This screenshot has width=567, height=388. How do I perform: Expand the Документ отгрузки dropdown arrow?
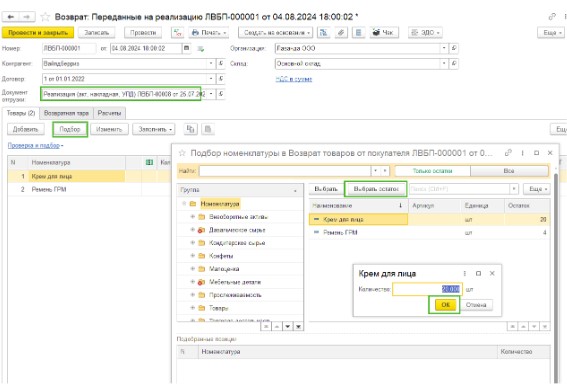[211, 94]
